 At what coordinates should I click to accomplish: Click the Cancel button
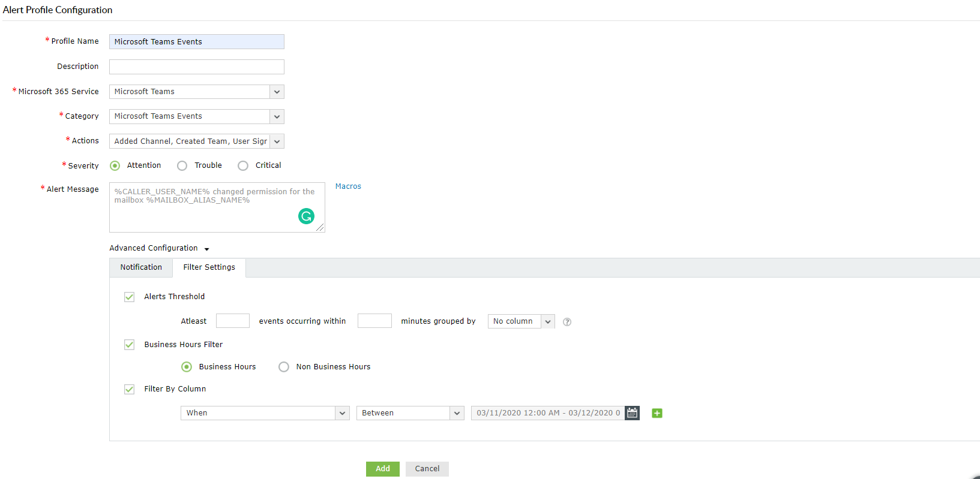point(427,469)
